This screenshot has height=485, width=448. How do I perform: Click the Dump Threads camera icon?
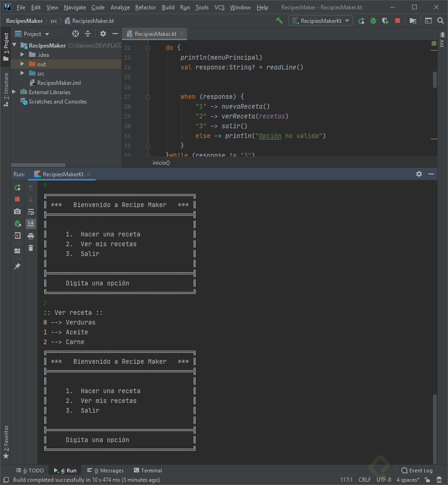17,211
